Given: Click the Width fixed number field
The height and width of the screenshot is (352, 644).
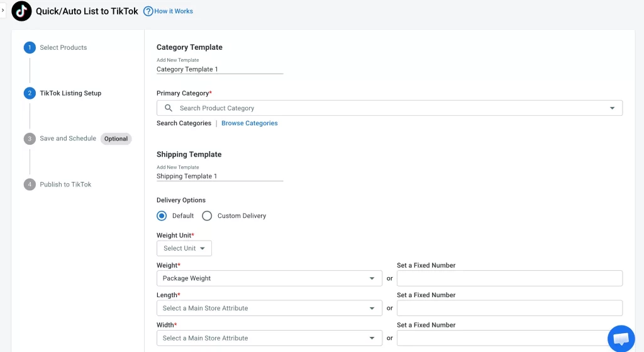Looking at the screenshot, I should point(509,338).
